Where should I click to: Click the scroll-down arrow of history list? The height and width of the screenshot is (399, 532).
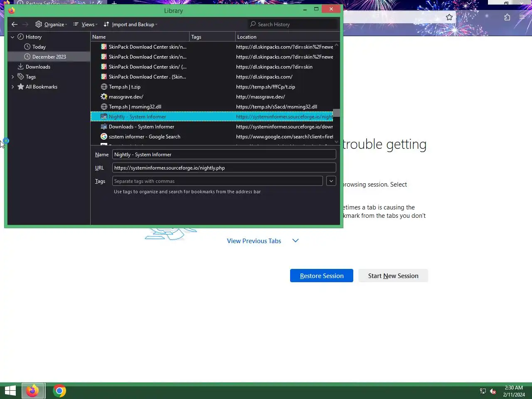[337, 142]
